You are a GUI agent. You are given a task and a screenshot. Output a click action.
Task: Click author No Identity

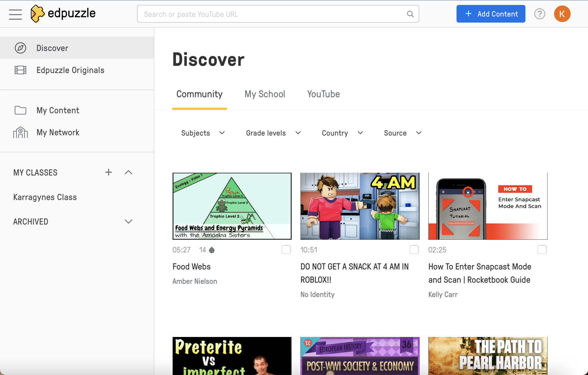point(318,295)
